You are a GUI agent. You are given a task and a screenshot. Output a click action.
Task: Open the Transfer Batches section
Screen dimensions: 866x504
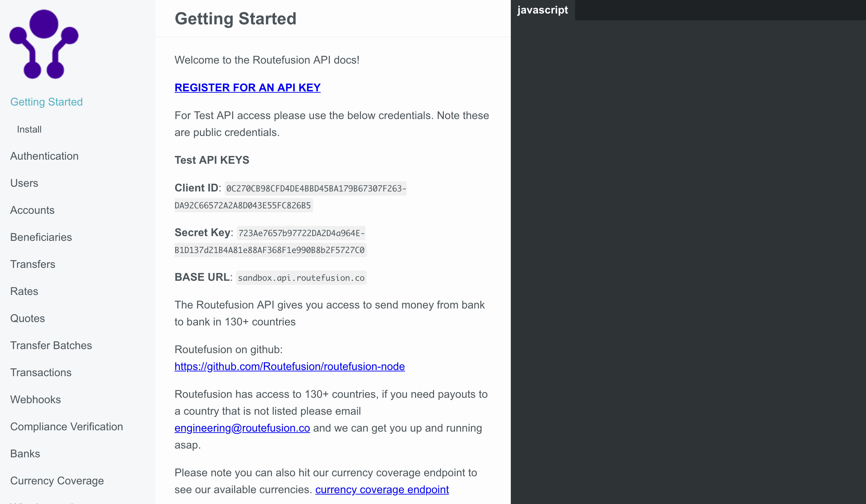click(x=51, y=346)
